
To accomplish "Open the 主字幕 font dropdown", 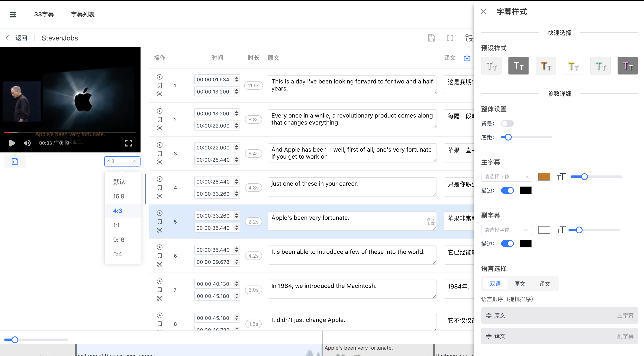I will tap(506, 177).
